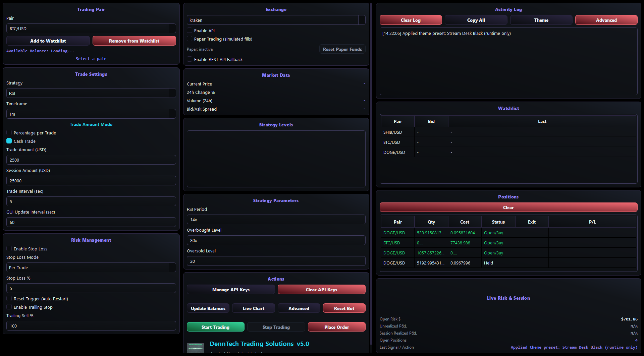Open the Timeframe dropdown showing 1m
This screenshot has height=356, width=644.
[91, 114]
